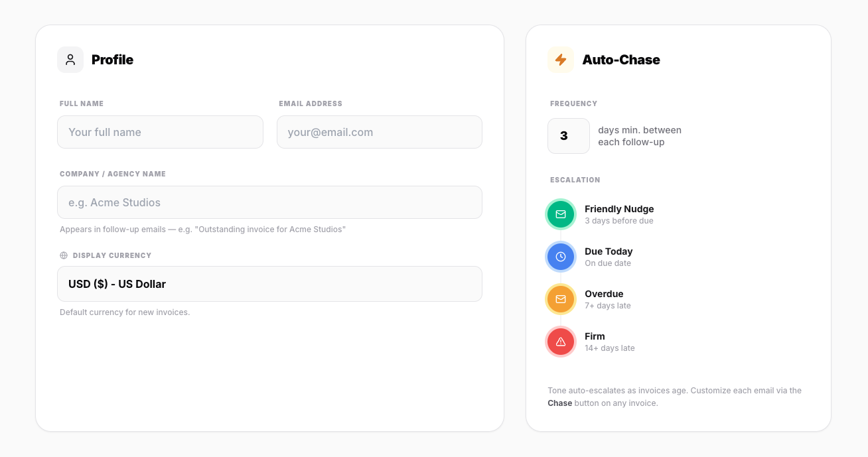Click the Email Address input field

379,132
